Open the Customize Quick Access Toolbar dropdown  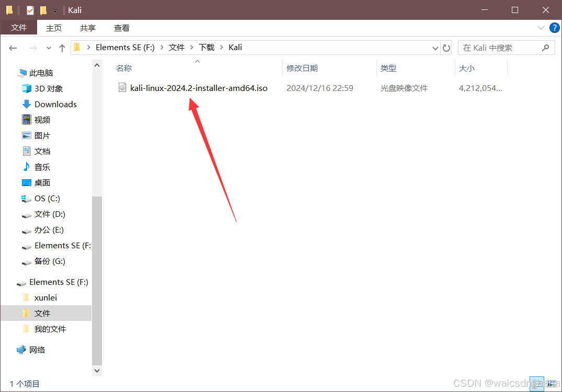55,11
